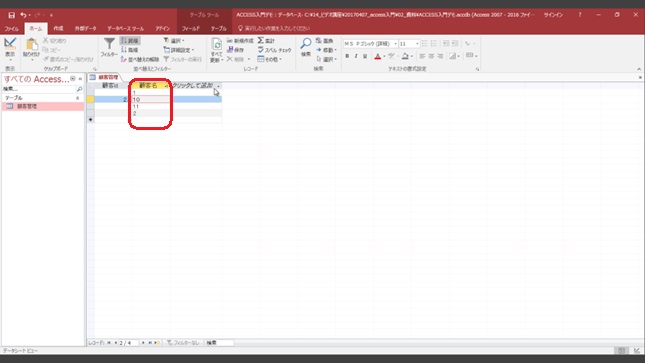Click new record button in navigation bar

(157, 342)
